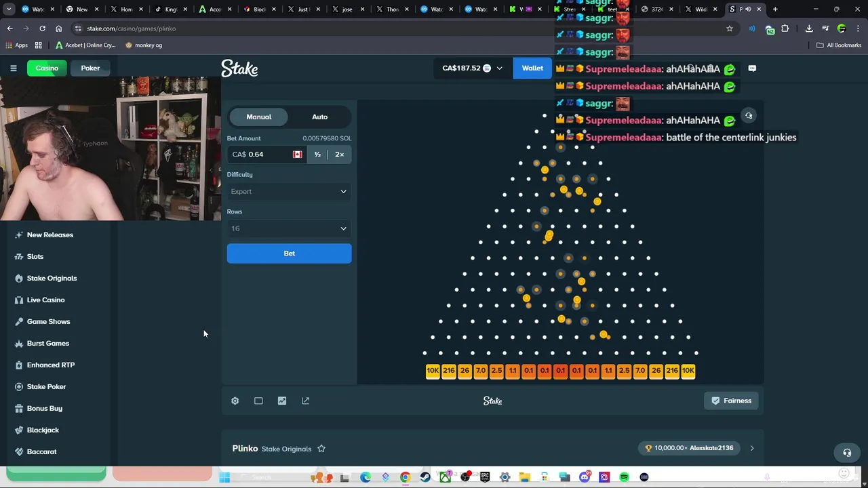Image resolution: width=868 pixels, height=488 pixels.
Task: Switch to the 'New' browser tab
Action: (82, 9)
